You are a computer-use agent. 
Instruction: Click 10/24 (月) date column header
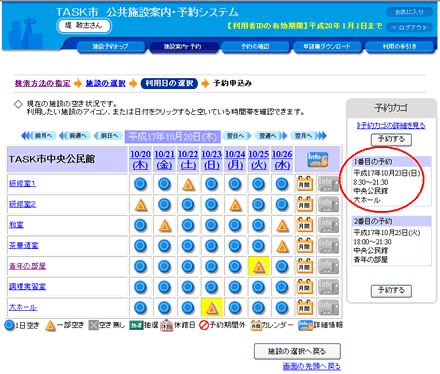[235, 159]
